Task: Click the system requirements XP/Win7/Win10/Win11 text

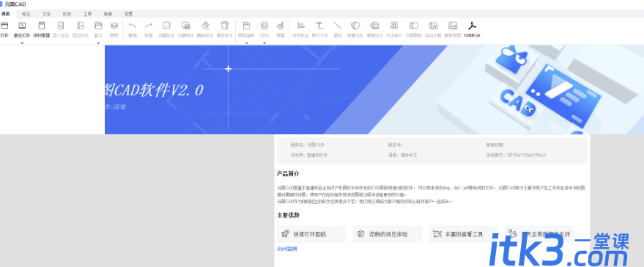Action: coord(517,156)
